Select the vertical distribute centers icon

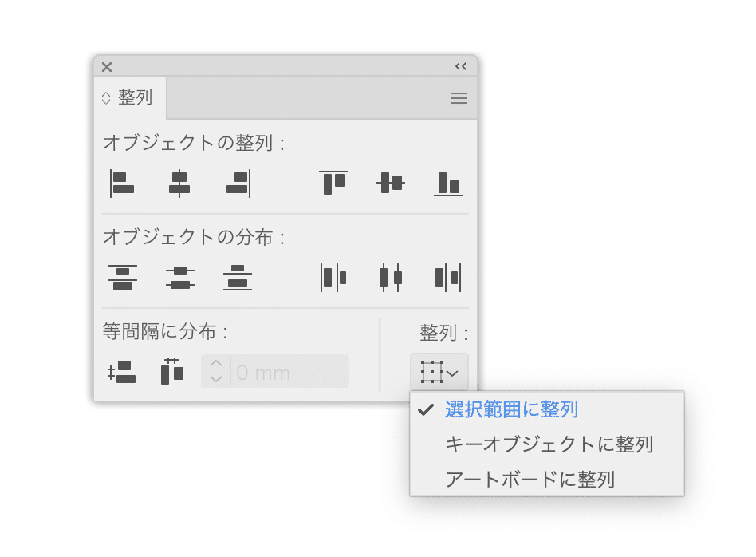[x=179, y=277]
